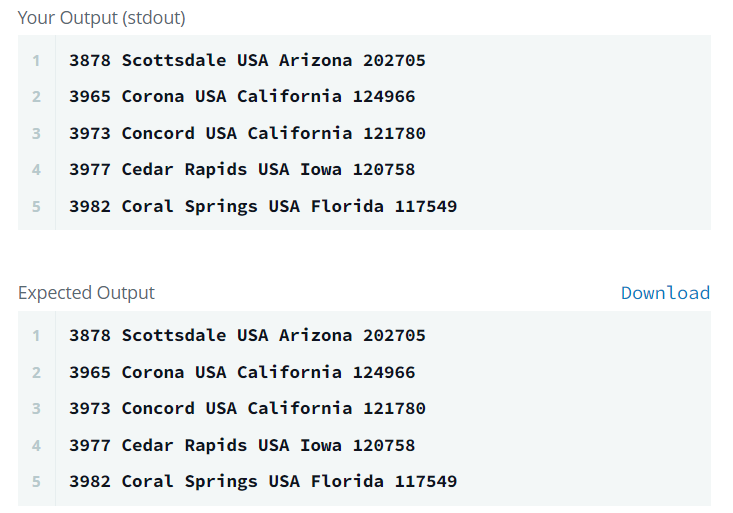Click the Download link for expected output
Screen dimensions: 733x513
[x=665, y=293]
